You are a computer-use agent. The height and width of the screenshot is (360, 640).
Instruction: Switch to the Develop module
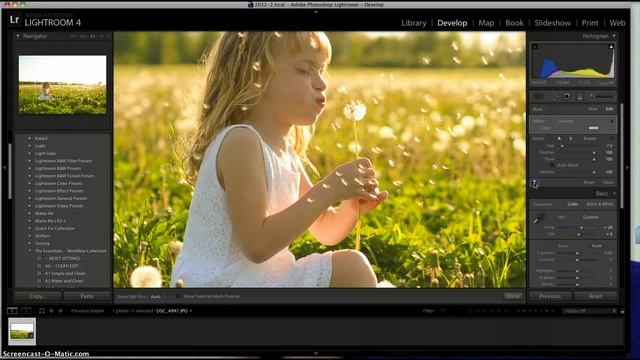click(x=452, y=23)
